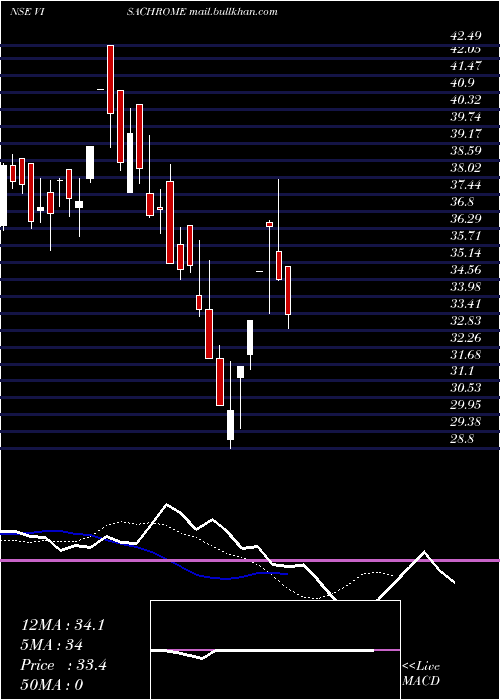Click the MACD histogram inset box

pyautogui.click(x=275, y=650)
